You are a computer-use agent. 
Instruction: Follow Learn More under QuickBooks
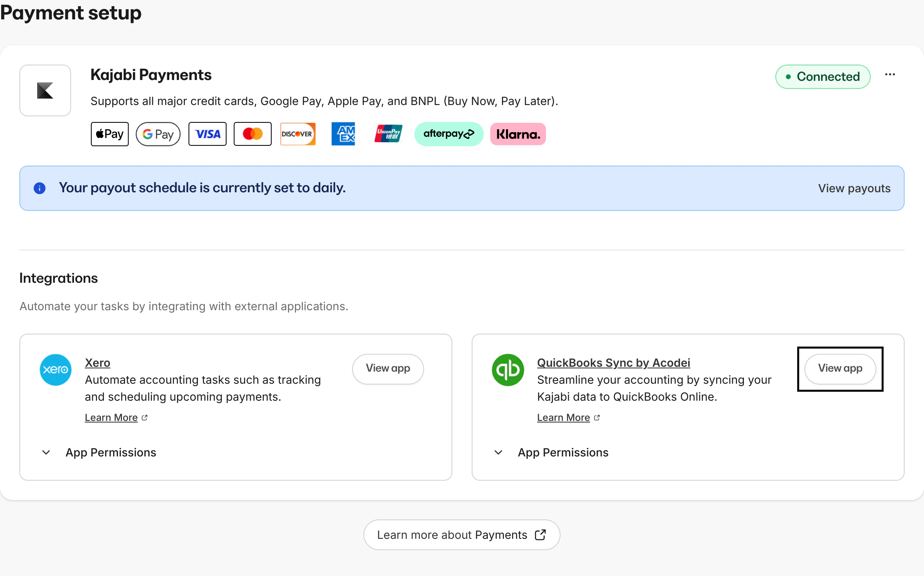click(x=564, y=418)
